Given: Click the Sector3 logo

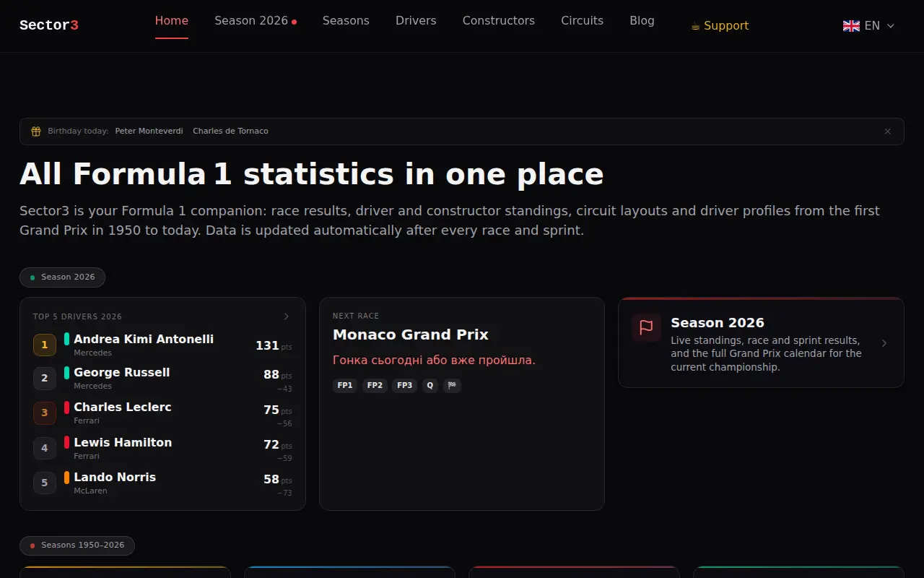Looking at the screenshot, I should pyautogui.click(x=49, y=25).
